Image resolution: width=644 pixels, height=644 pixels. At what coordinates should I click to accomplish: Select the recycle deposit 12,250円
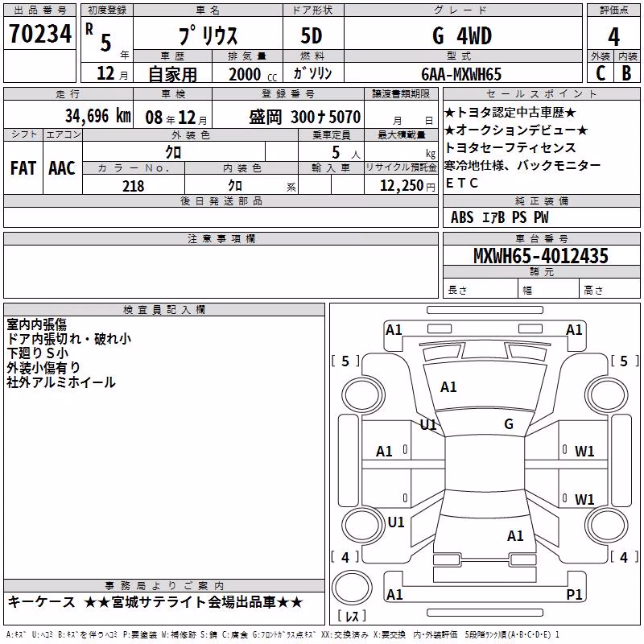click(407, 186)
